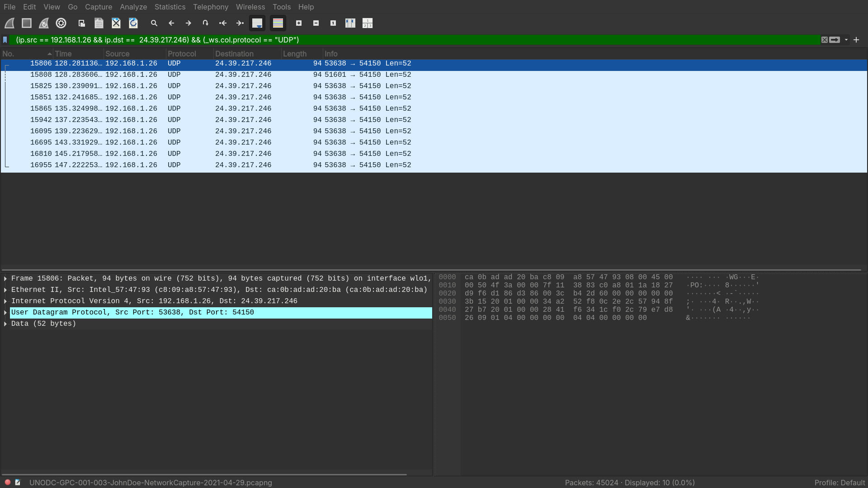The height and width of the screenshot is (488, 868).
Task: Click the find packet magnifier icon
Action: point(154,23)
